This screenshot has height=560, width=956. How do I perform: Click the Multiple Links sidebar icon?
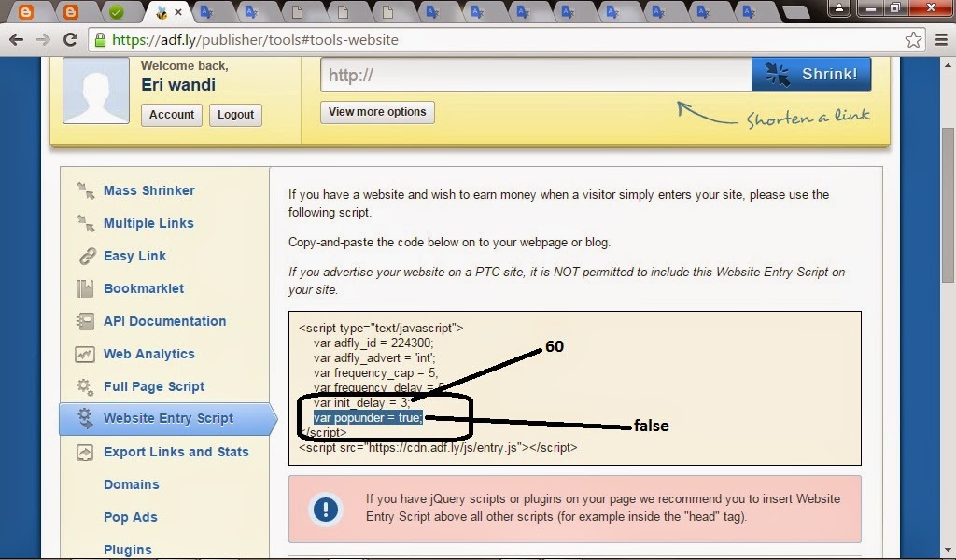tap(85, 223)
